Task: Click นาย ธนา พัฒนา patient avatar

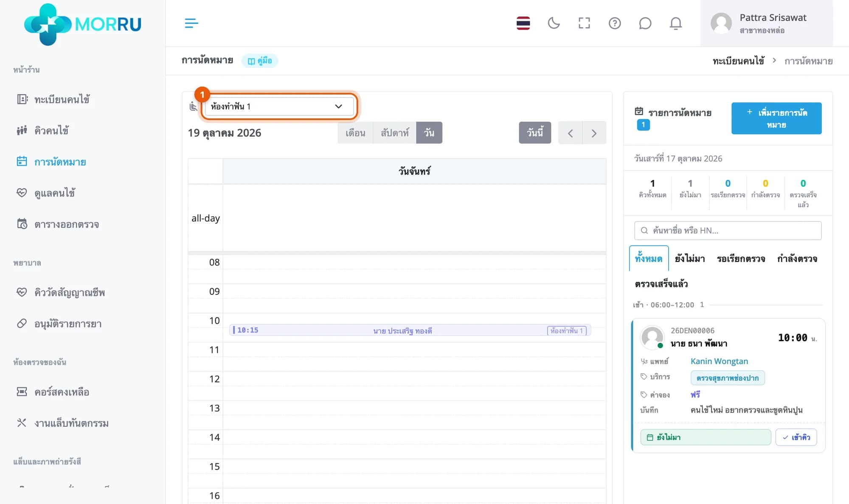Action: [x=652, y=337]
